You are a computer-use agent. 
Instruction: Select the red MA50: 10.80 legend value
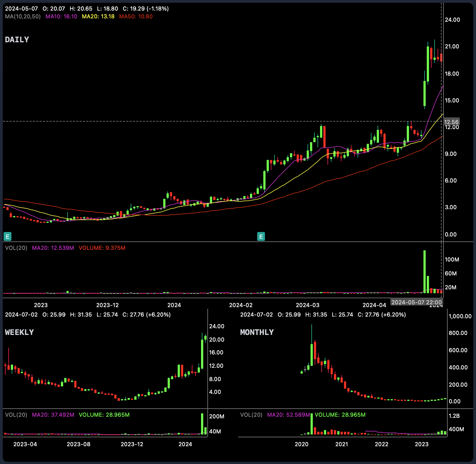coord(136,16)
